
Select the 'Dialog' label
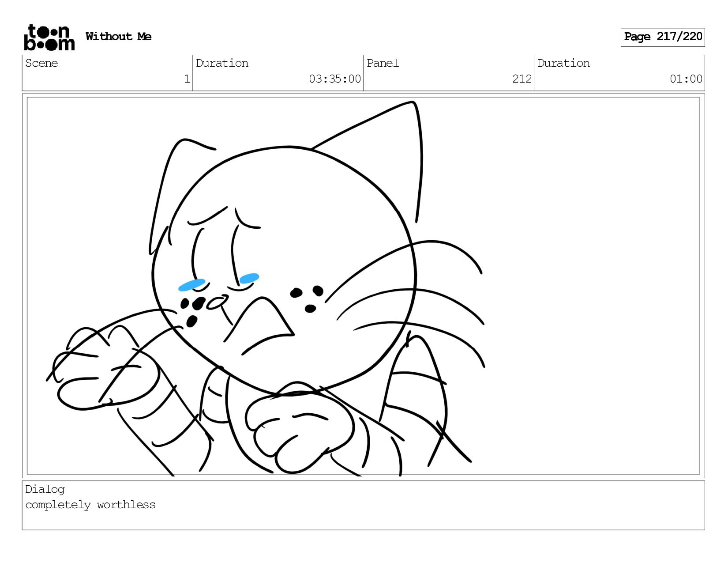45,489
